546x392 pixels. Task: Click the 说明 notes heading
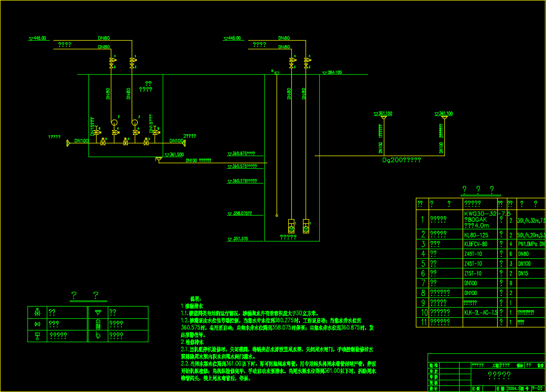coord(195,298)
